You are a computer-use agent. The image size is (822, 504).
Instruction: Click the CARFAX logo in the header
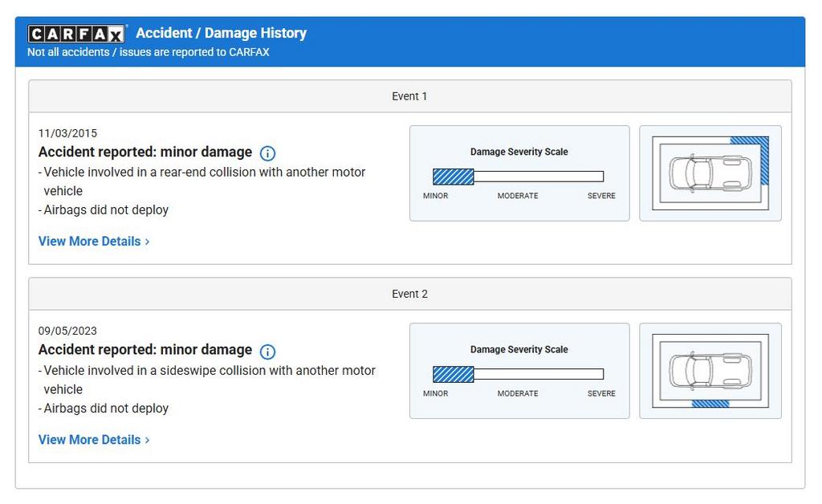tap(77, 34)
